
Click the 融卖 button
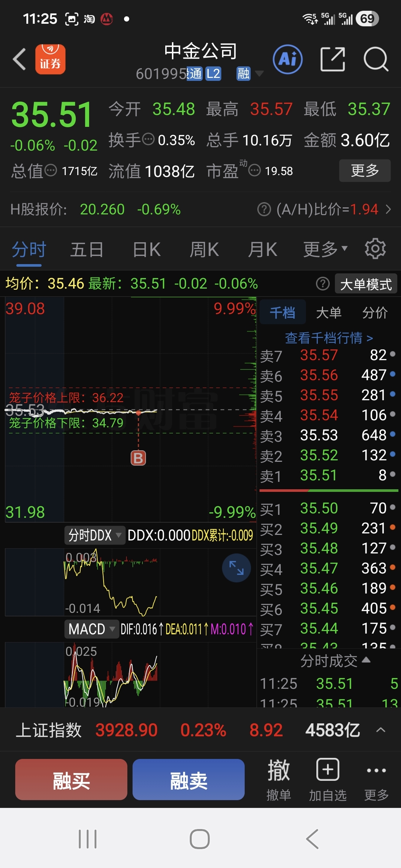point(189,779)
